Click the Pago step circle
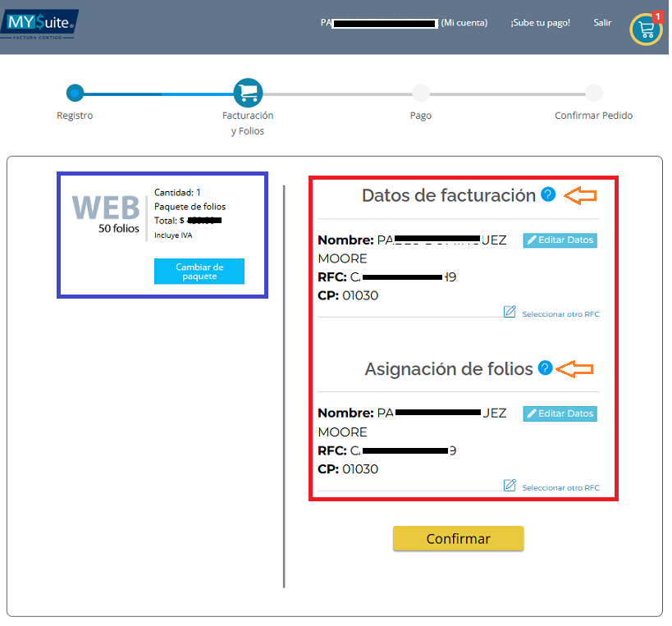The width and height of the screenshot is (672, 626). [x=421, y=93]
